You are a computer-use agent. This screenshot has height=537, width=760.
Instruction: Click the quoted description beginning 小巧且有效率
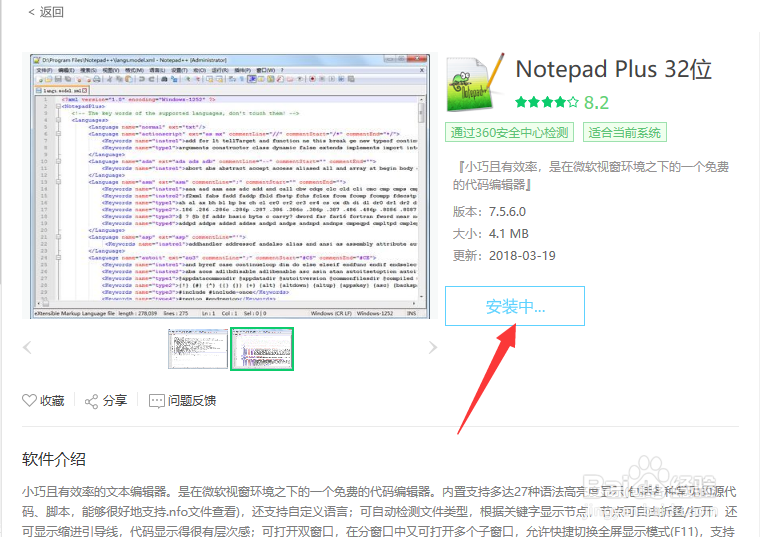click(591, 175)
